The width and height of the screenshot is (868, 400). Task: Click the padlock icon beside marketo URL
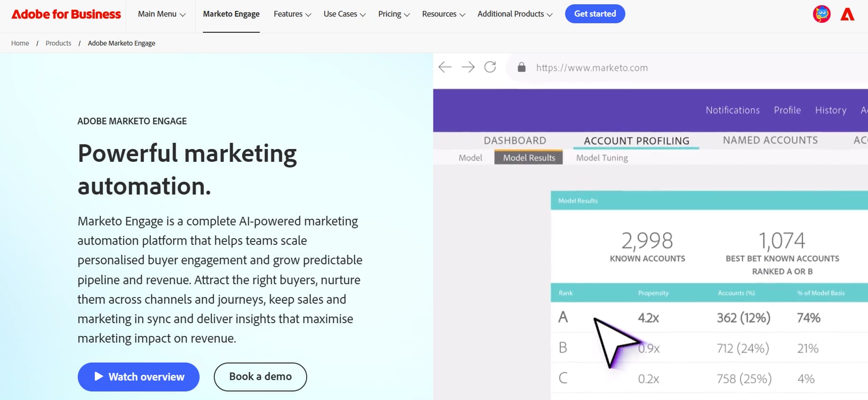[521, 67]
